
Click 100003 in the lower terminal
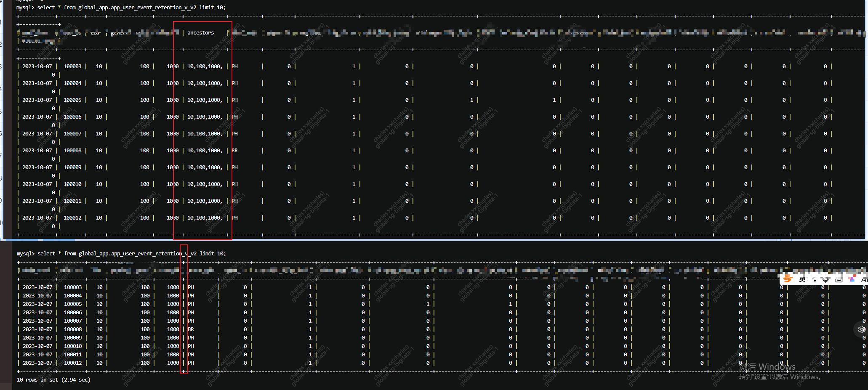click(73, 287)
